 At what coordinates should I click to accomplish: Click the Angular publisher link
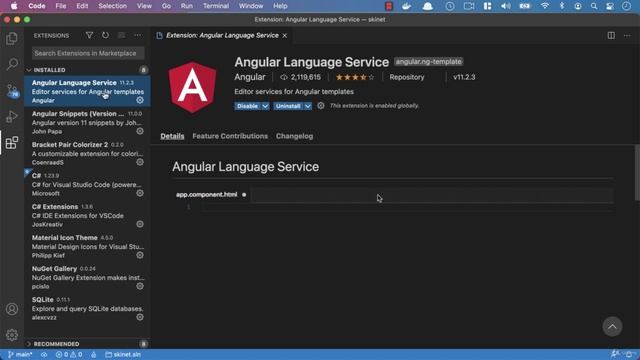point(250,77)
